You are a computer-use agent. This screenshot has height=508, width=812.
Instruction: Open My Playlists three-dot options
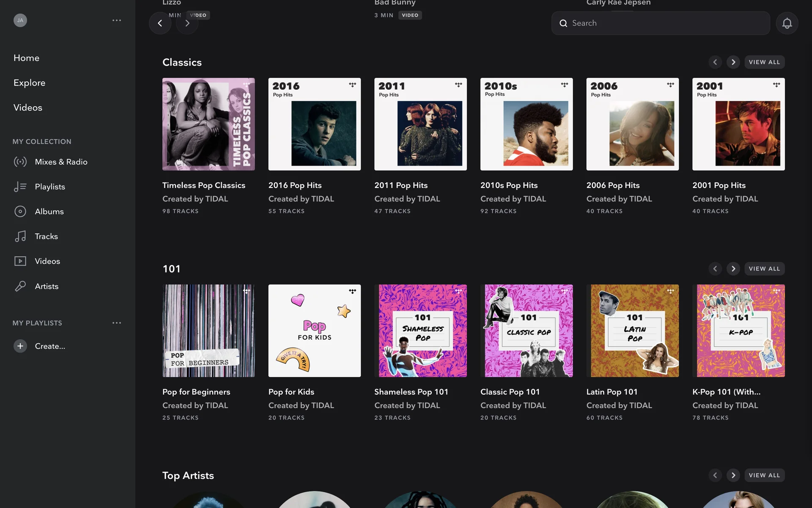[x=117, y=323]
